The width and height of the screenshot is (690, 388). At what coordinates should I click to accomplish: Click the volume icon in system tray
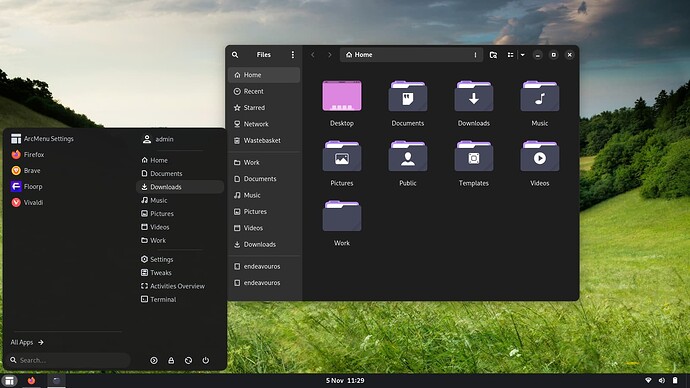pyautogui.click(x=661, y=381)
